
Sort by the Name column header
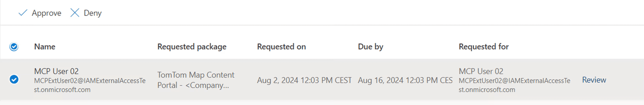[x=44, y=47]
